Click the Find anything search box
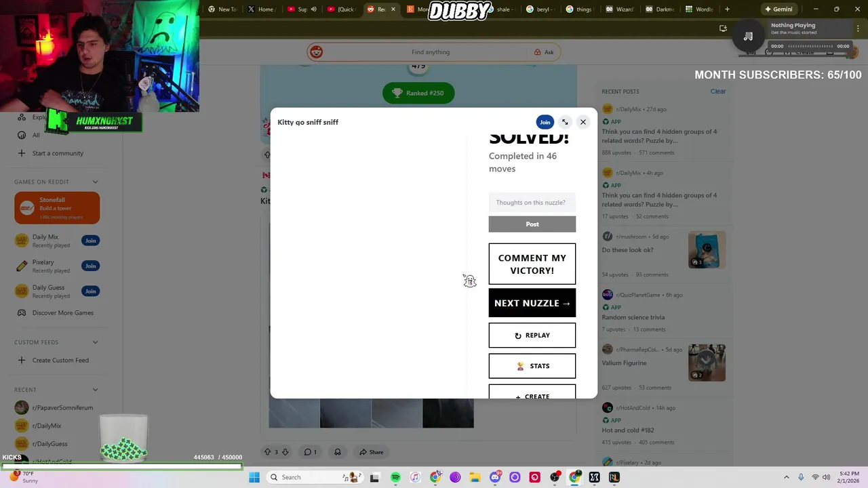868x488 pixels. [431, 52]
